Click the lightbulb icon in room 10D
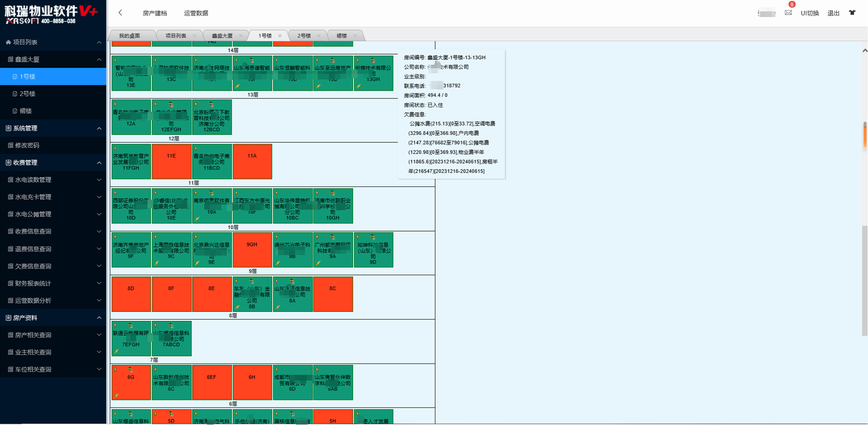Viewport: 868px width, 425px height. 115,193
